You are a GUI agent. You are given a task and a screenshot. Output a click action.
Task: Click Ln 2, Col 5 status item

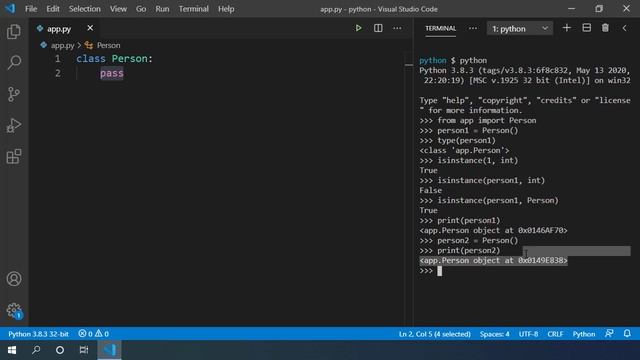point(435,334)
